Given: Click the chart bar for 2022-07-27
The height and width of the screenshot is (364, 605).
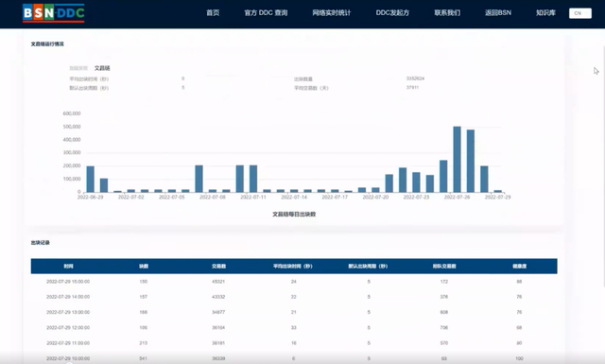Looking at the screenshot, I should point(471,161).
